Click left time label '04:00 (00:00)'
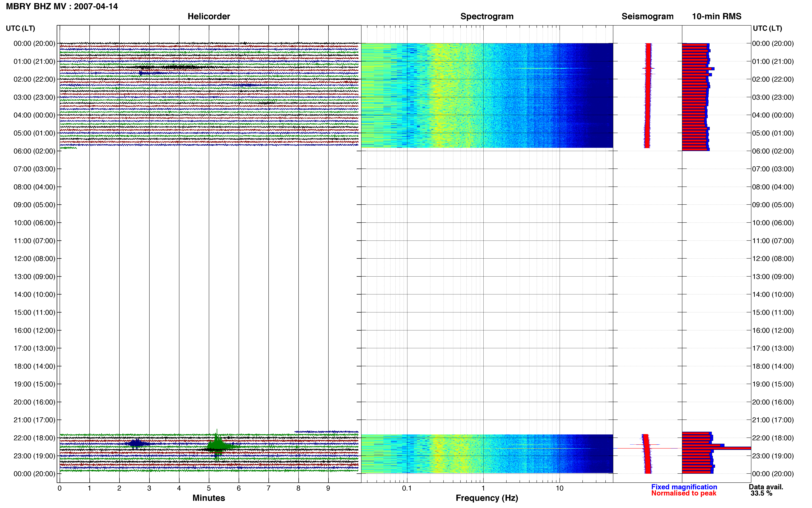Viewport: 812px width, 508px height. coord(34,115)
